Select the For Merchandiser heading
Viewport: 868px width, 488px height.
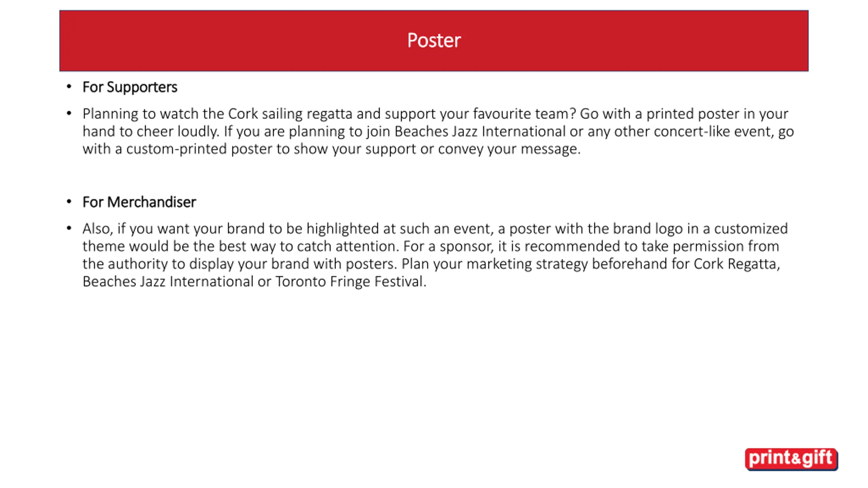coord(139,202)
